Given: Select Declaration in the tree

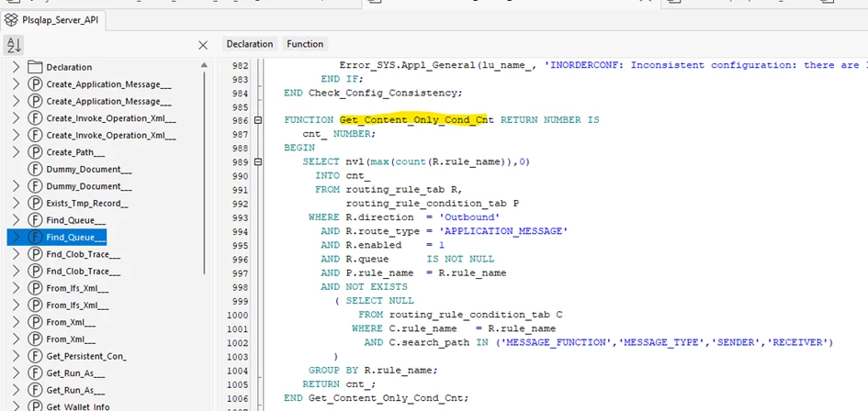Looking at the screenshot, I should 69,68.
